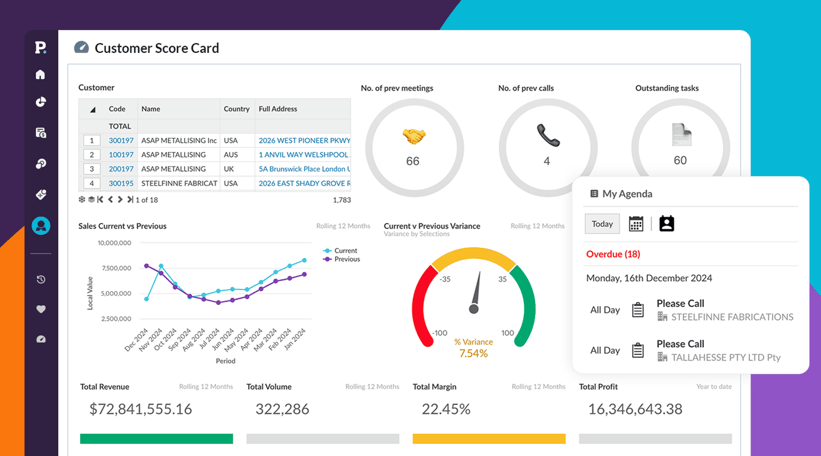Click the 322,286 volume value
This screenshot has width=821, height=456.
282,409
